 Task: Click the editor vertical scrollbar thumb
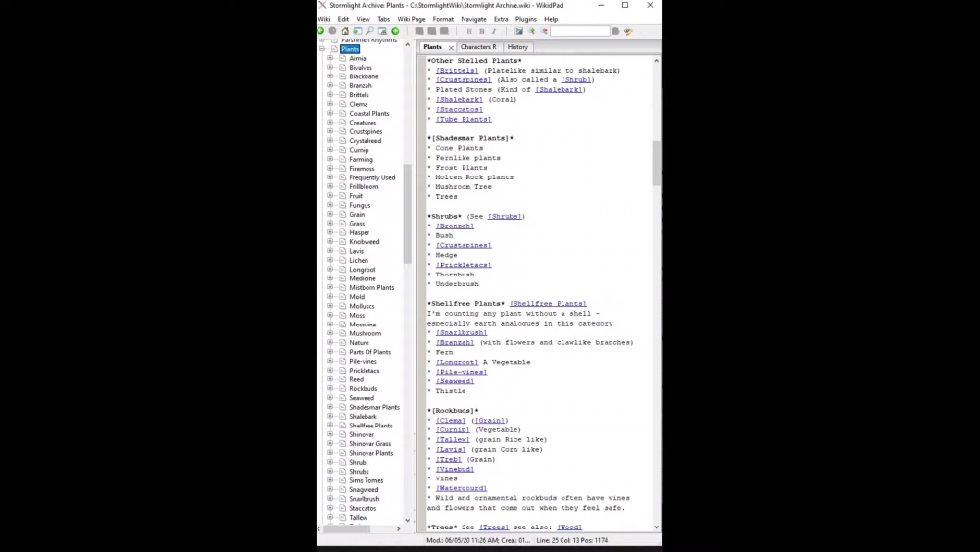click(x=657, y=163)
